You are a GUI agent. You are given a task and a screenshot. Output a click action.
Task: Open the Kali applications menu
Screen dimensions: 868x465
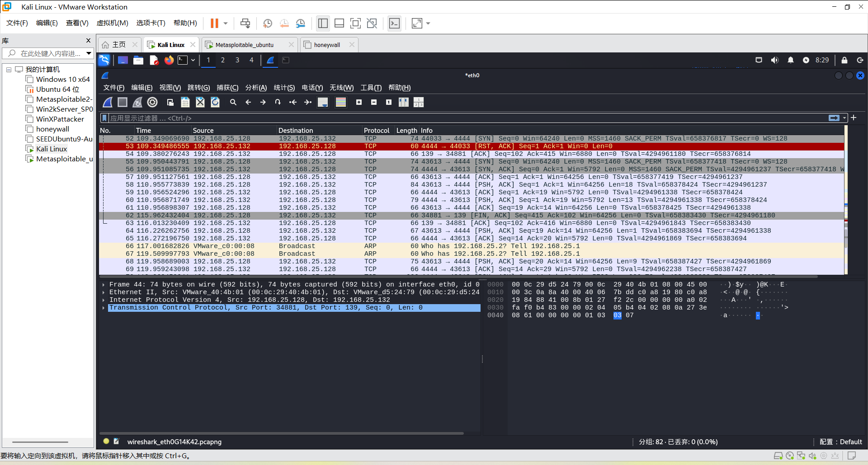(104, 60)
